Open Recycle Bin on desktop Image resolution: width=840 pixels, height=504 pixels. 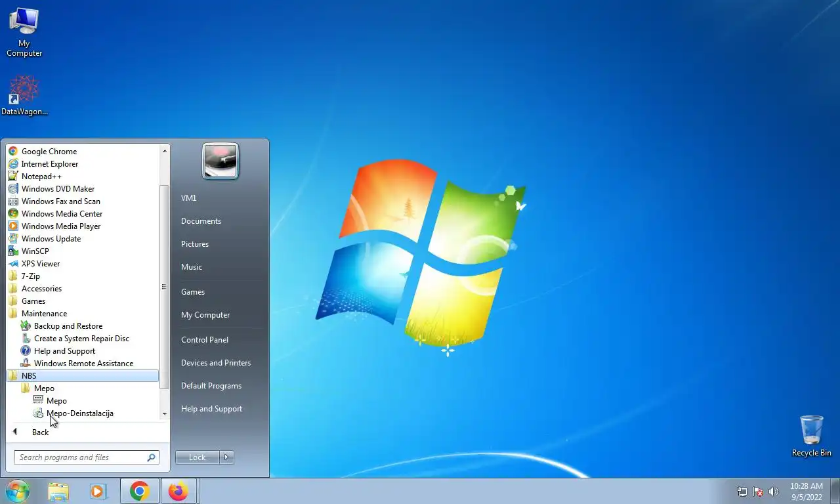click(x=812, y=436)
